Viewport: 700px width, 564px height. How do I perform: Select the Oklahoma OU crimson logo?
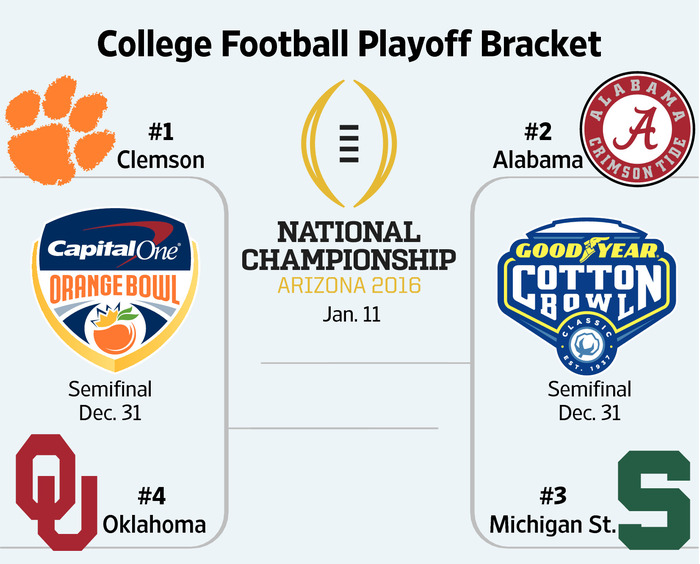pos(56,492)
